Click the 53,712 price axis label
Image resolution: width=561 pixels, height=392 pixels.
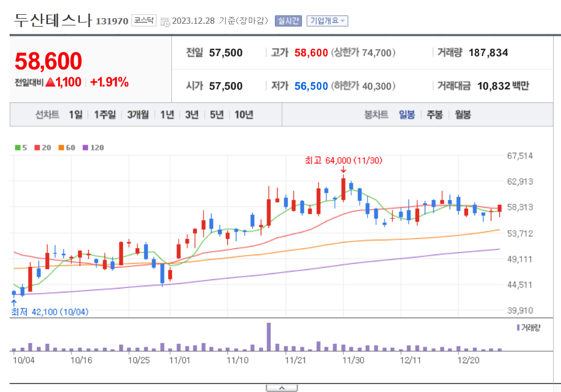point(520,234)
